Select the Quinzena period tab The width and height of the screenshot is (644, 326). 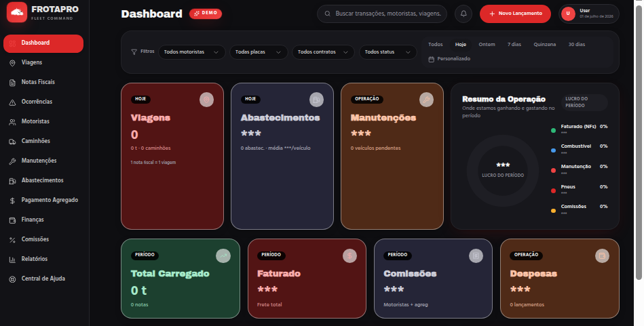coord(545,44)
